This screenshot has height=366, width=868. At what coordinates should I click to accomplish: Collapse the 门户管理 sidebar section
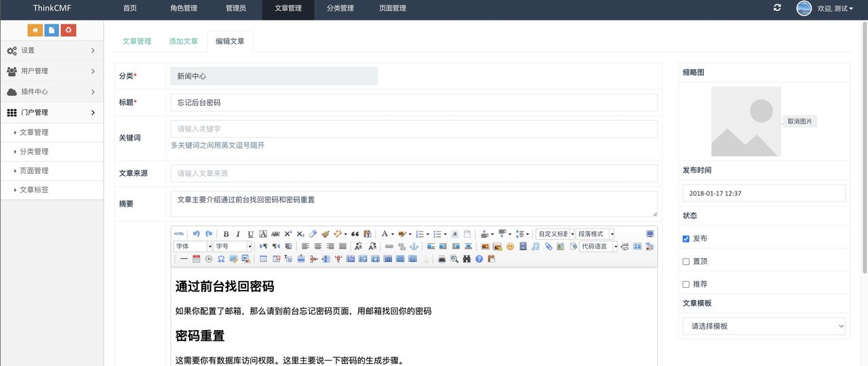click(52, 112)
